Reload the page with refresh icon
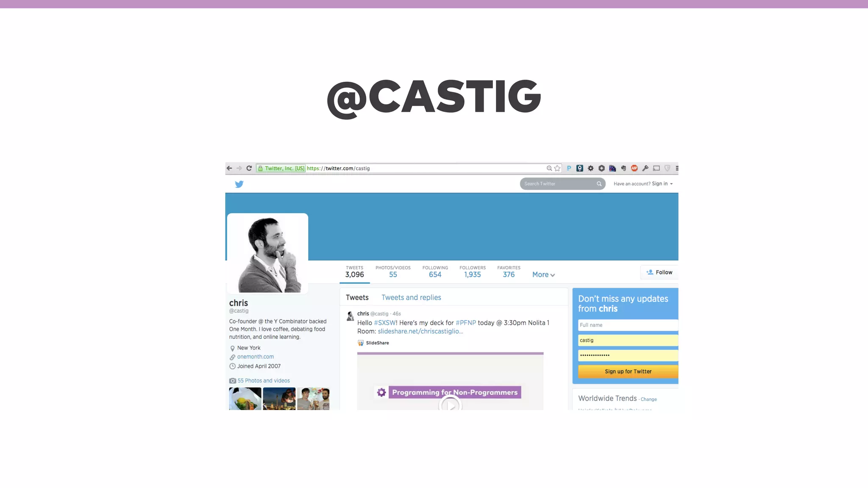This screenshot has width=868, height=488. (249, 168)
